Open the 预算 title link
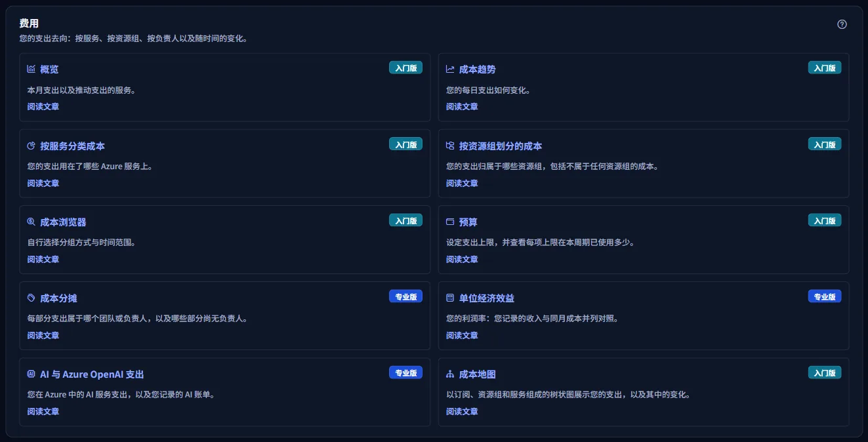 click(468, 222)
